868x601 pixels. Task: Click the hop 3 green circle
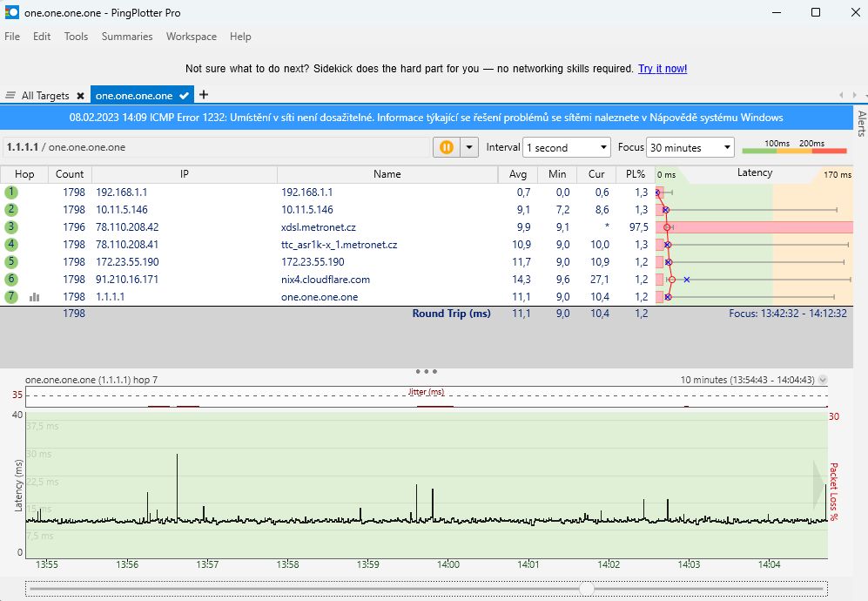11,226
